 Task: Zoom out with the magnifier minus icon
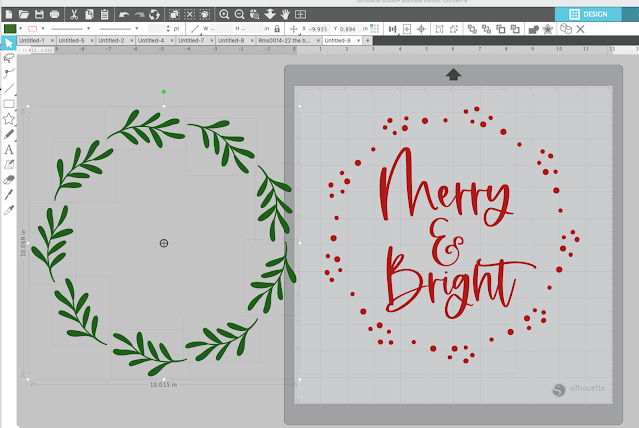click(x=239, y=15)
